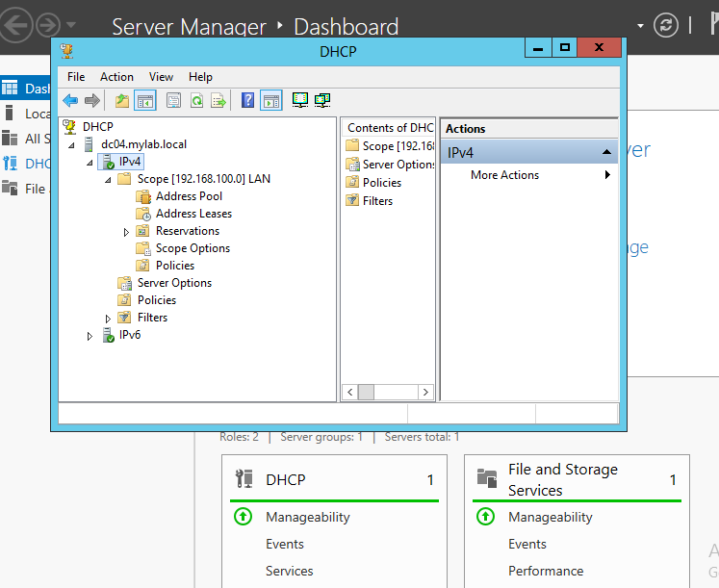Image resolution: width=719 pixels, height=588 pixels.
Task: Click right scroll arrow in contents pane
Action: click(x=425, y=392)
